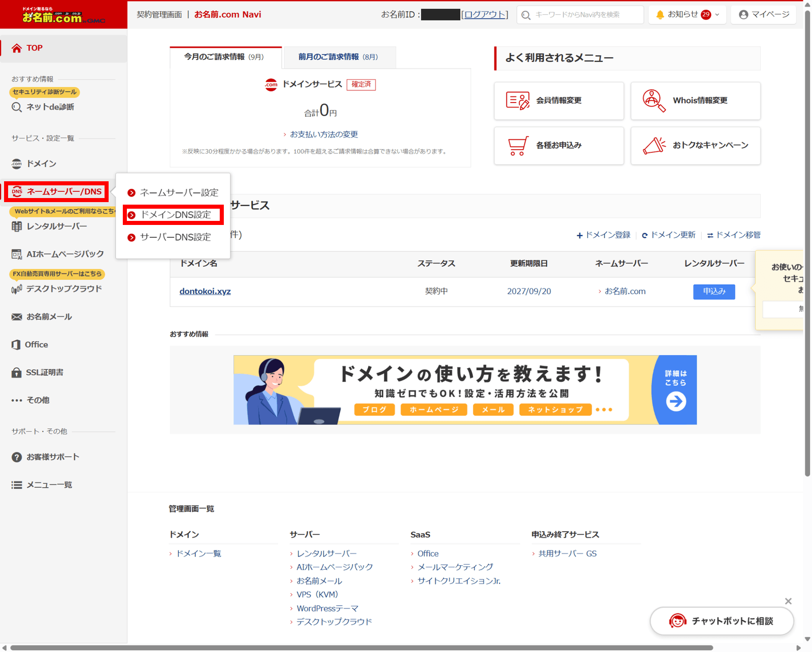Click the horizontal page scrollbar
The height and width of the screenshot is (652, 812).
tap(361, 648)
